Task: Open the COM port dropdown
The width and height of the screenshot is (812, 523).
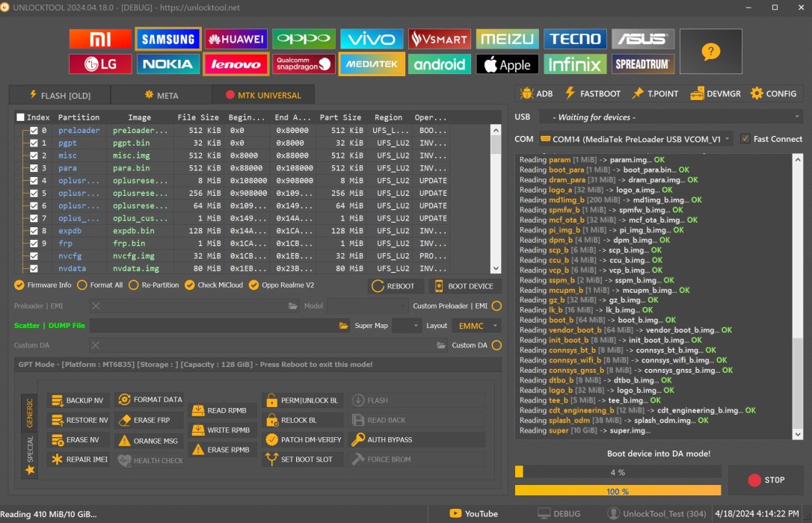Action: [635, 139]
